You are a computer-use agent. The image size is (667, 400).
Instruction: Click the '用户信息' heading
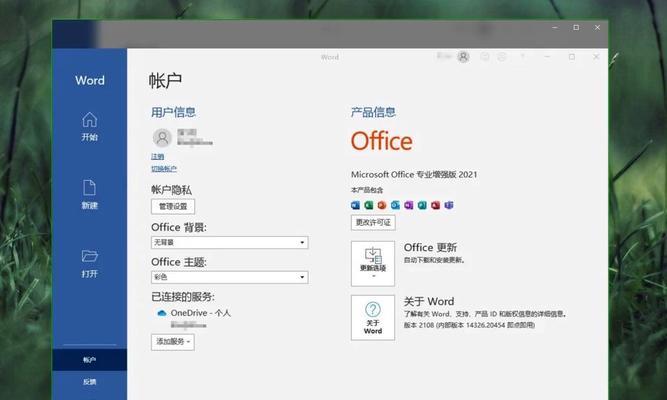coord(173,112)
